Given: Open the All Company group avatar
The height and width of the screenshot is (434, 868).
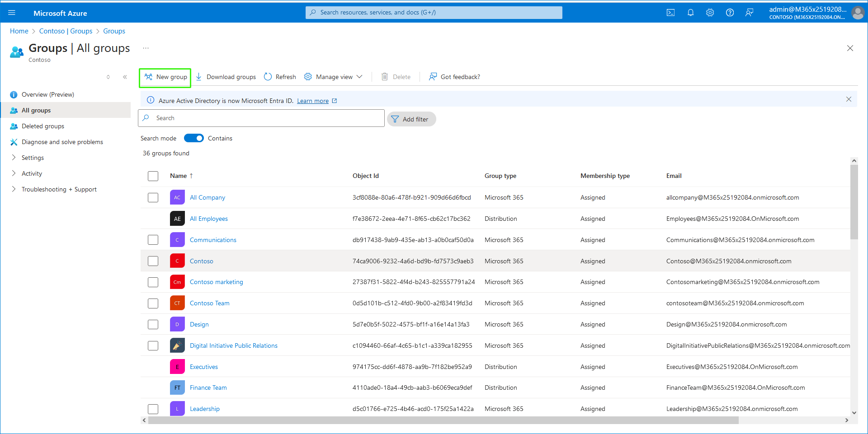Looking at the screenshot, I should pyautogui.click(x=177, y=197).
